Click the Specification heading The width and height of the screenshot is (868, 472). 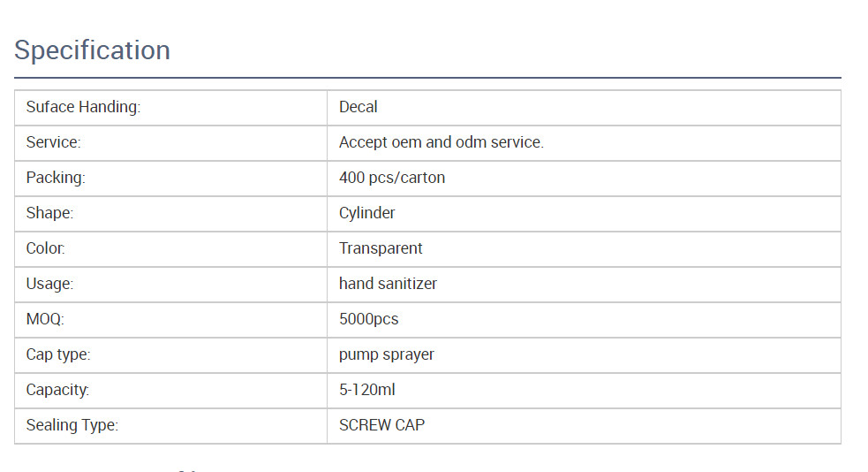coord(92,50)
